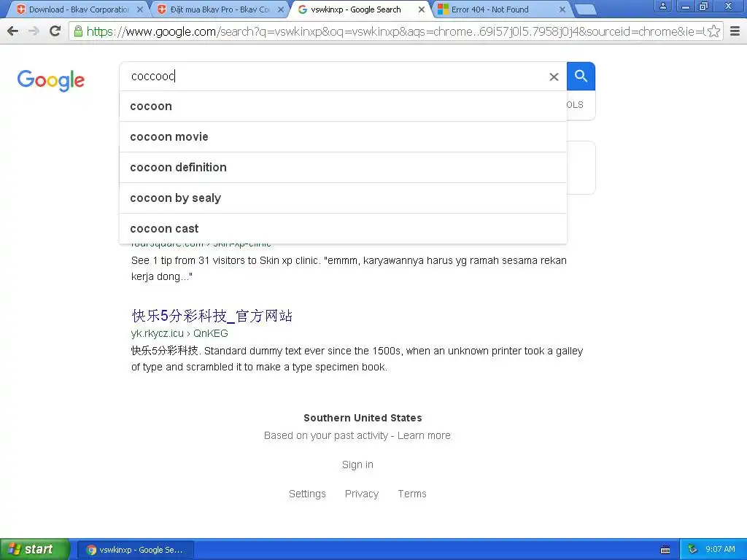747x560 pixels.
Task: Pick the 'cocoon definition' suggestion
Action: pos(343,167)
